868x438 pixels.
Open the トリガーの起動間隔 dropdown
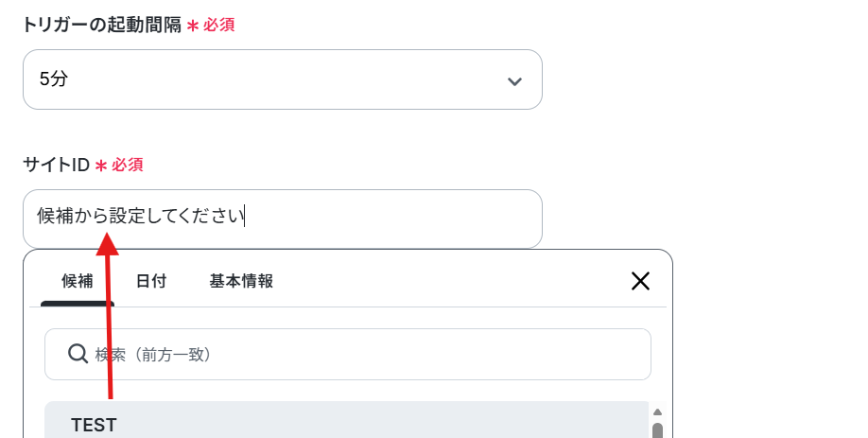pyautogui.click(x=283, y=79)
